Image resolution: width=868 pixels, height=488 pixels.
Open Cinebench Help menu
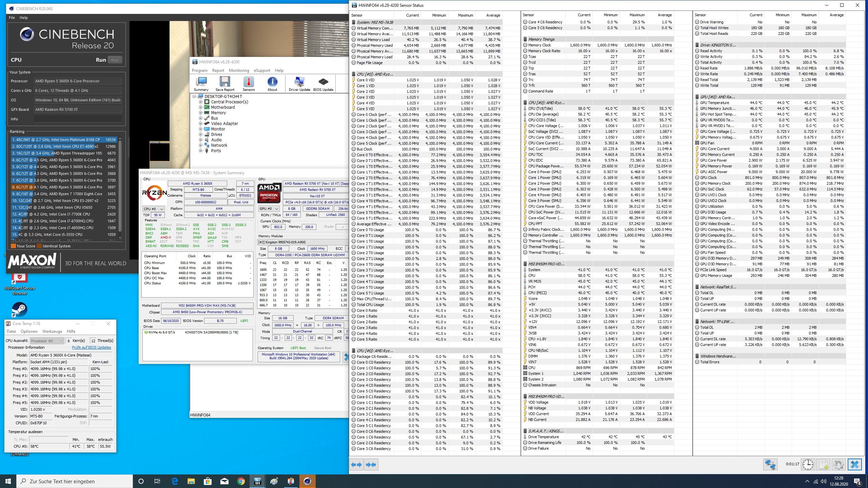pos(24,18)
